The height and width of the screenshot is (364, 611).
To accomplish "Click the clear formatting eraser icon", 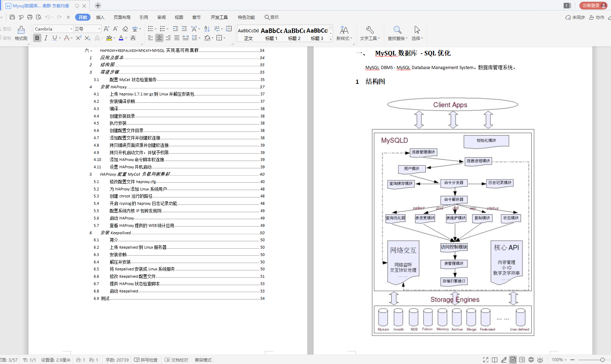I will (125, 29).
